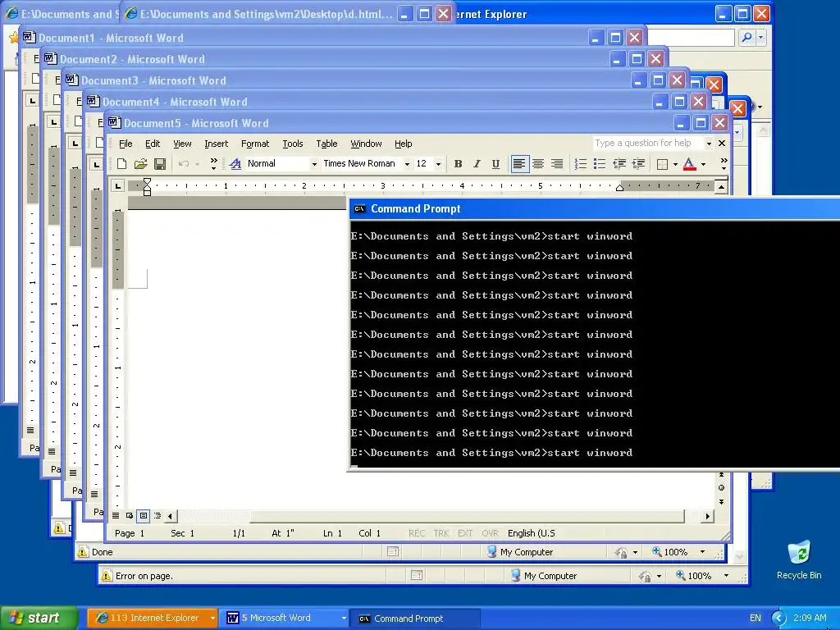The width and height of the screenshot is (840, 630).
Task: Toggle Italic formatting in Document5
Action: point(477,164)
